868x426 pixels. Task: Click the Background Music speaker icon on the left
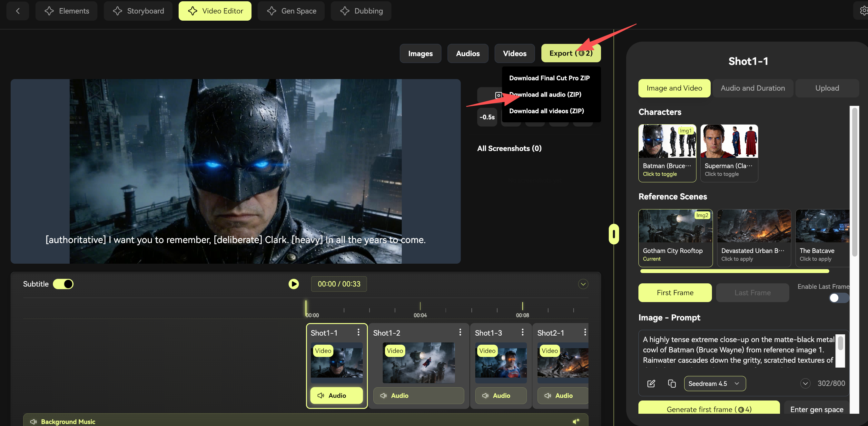tap(33, 421)
